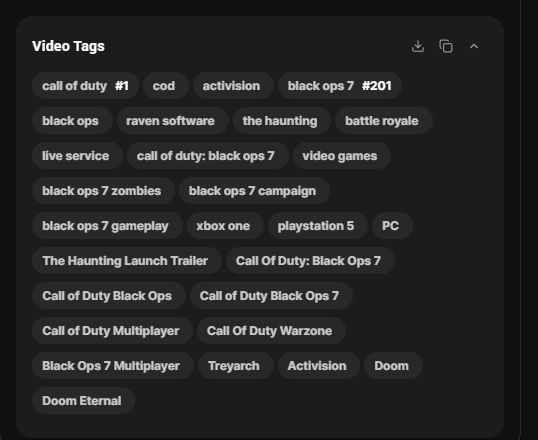
Task: Click the 'Call of Duty Multiplayer' tag
Action: pos(112,331)
